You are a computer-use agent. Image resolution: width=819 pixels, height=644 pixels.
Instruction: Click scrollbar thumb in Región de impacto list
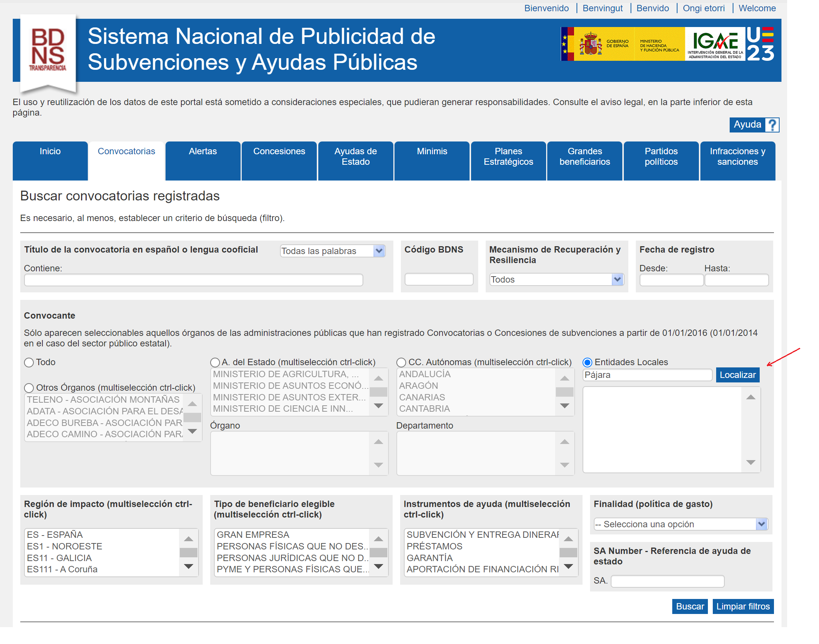(188, 552)
